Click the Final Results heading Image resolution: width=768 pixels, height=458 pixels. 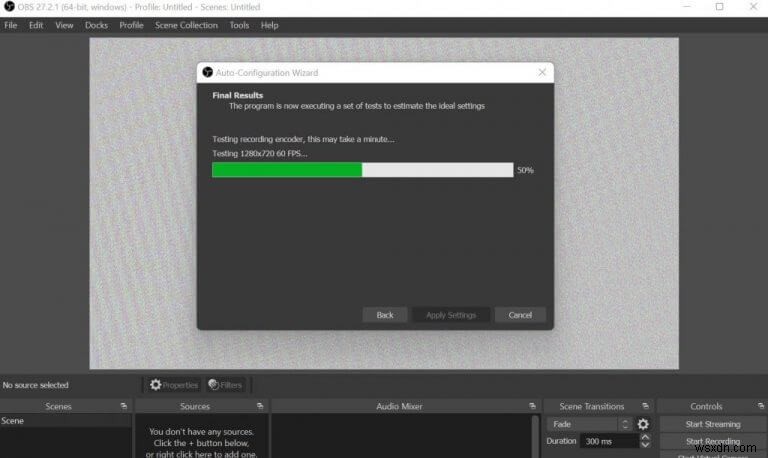238,96
